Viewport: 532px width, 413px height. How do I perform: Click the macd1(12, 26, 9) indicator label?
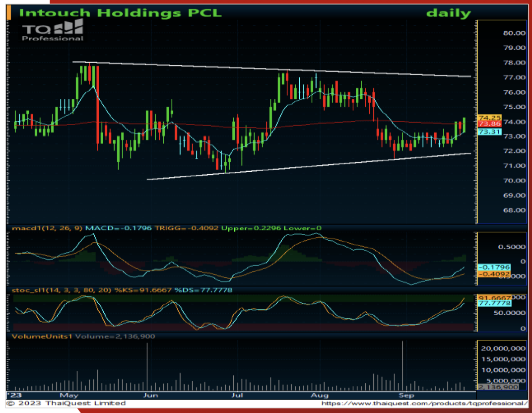click(47, 228)
